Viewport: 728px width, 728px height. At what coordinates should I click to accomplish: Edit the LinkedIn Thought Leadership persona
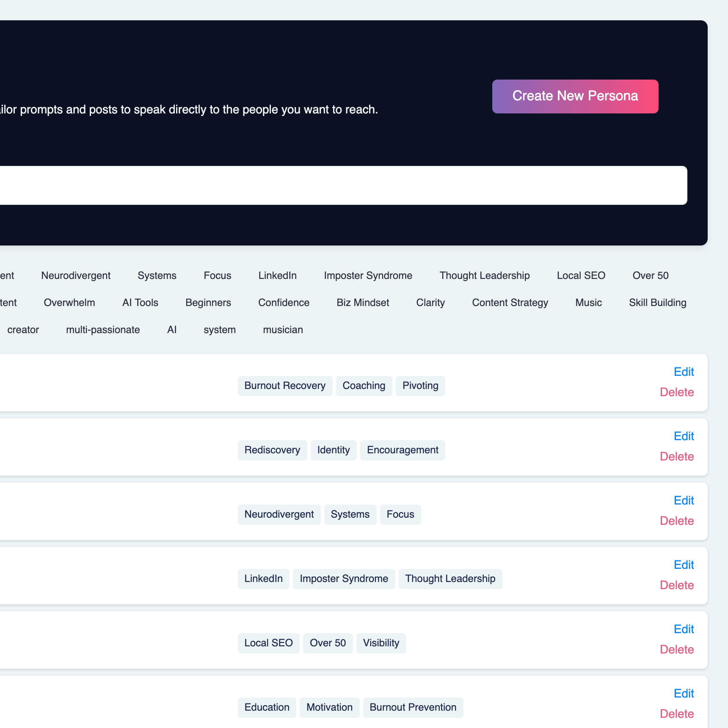(684, 565)
